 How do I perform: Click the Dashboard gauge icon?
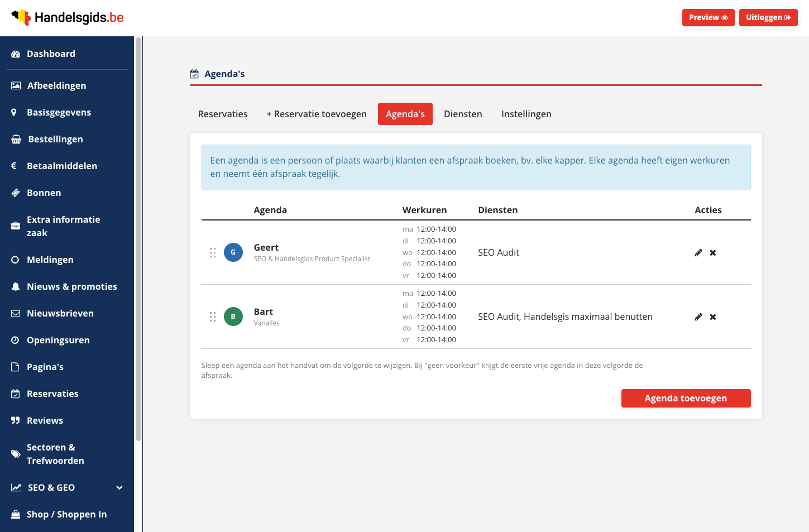pyautogui.click(x=16, y=54)
